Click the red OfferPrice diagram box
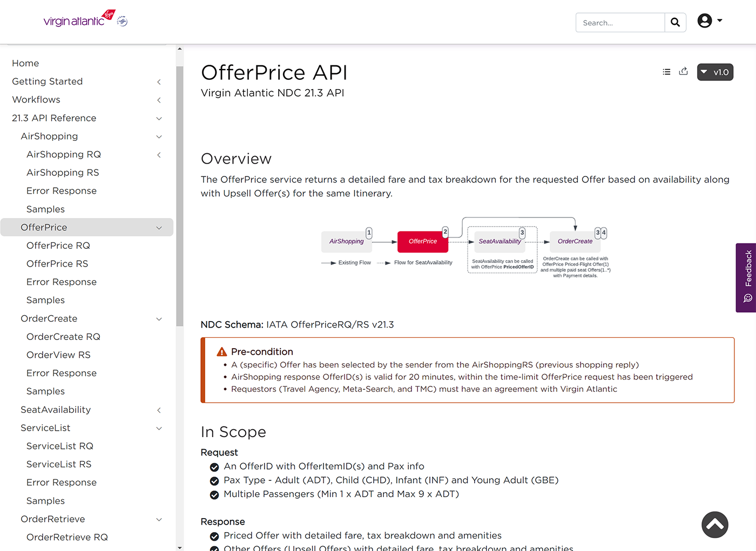The height and width of the screenshot is (551, 756). point(423,242)
